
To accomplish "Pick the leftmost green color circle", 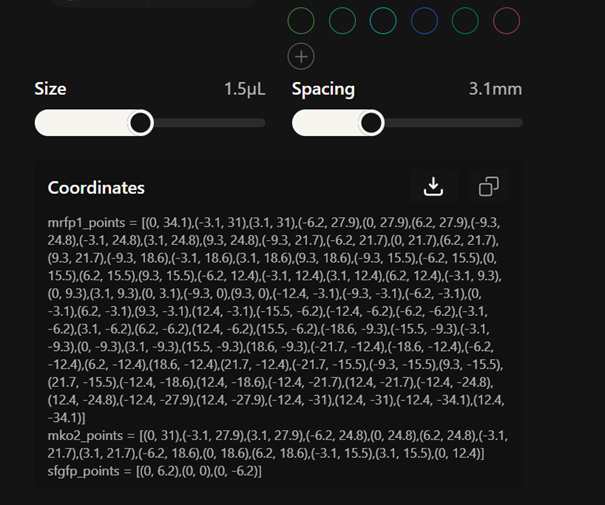I will point(301,20).
